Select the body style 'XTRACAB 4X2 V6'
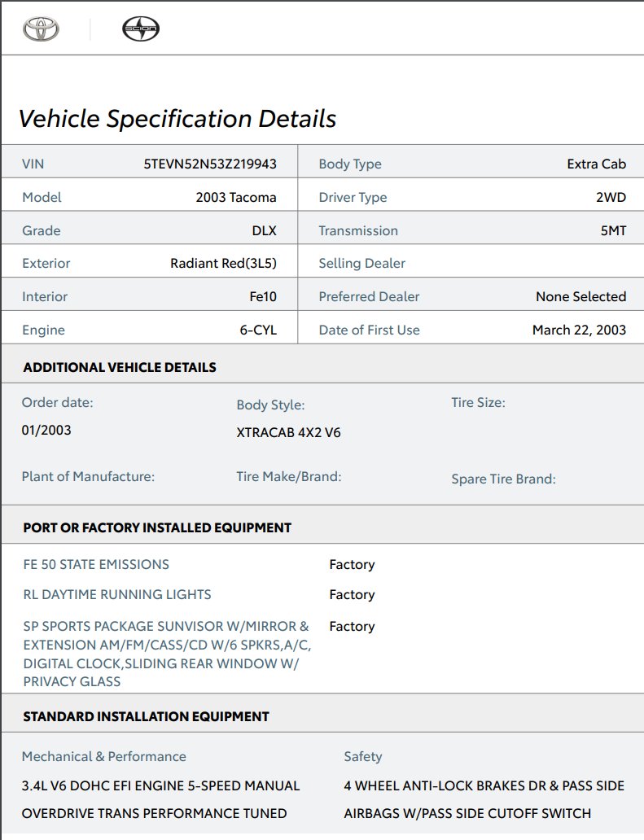The image size is (644, 840). tap(288, 433)
